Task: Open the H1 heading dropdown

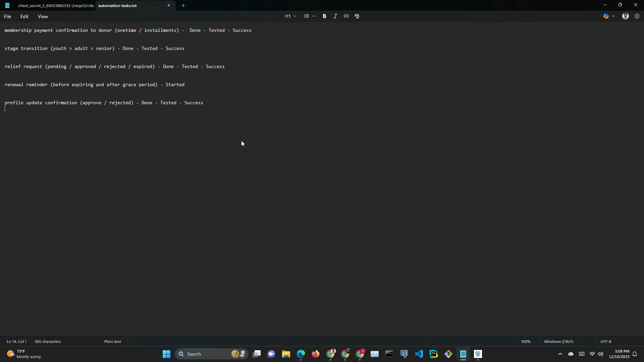Action: pyautogui.click(x=290, y=16)
